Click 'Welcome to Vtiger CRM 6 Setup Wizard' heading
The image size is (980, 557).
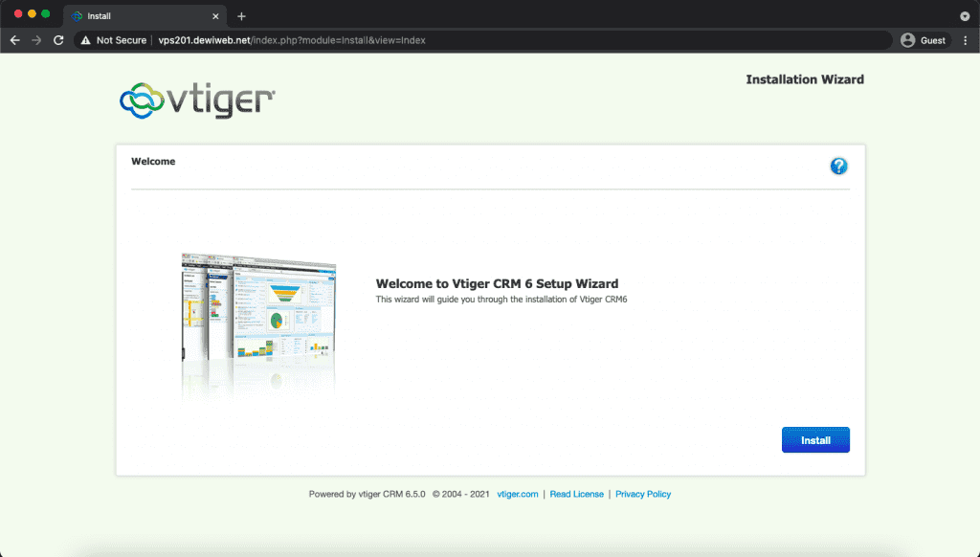click(x=497, y=283)
